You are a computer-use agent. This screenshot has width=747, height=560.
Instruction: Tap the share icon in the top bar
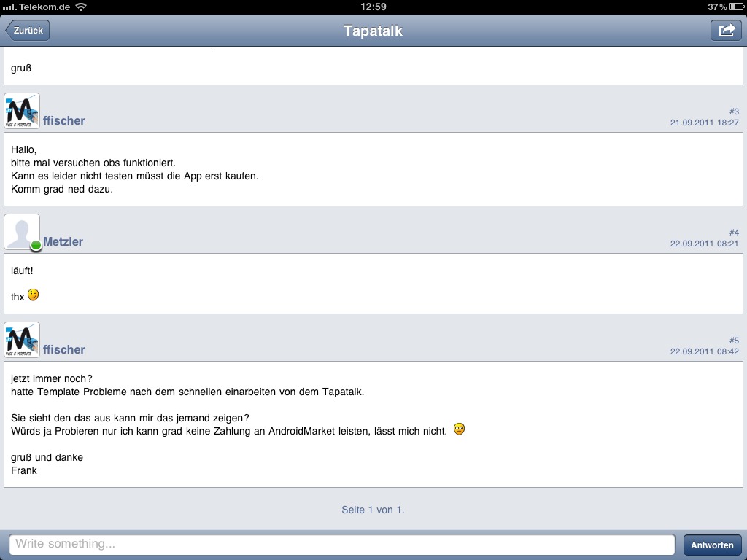726,31
